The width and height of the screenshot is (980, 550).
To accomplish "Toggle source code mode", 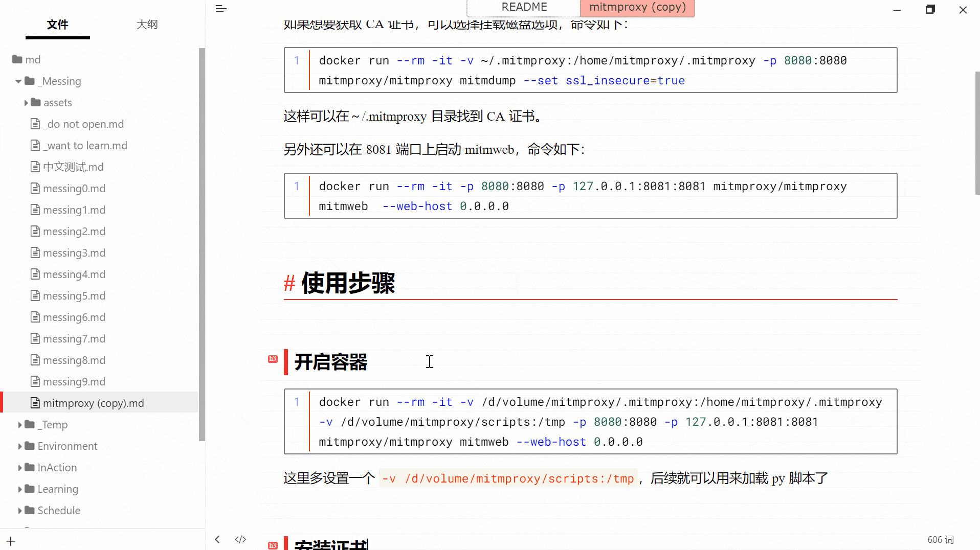I will coord(240,539).
